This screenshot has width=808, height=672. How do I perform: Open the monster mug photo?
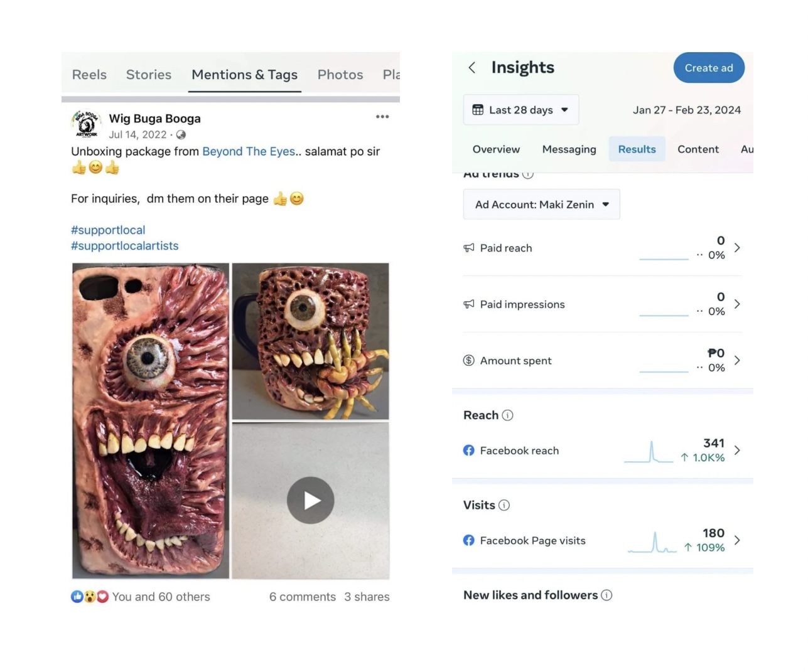311,341
